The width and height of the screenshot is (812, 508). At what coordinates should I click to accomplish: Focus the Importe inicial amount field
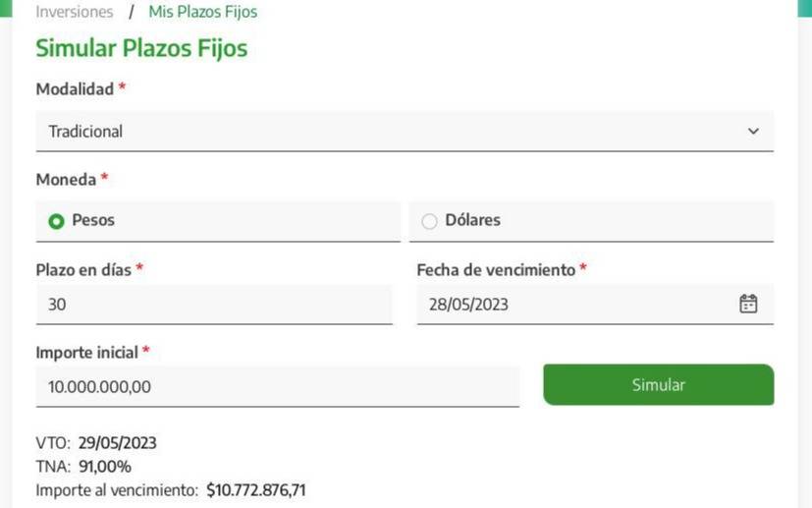click(x=277, y=387)
